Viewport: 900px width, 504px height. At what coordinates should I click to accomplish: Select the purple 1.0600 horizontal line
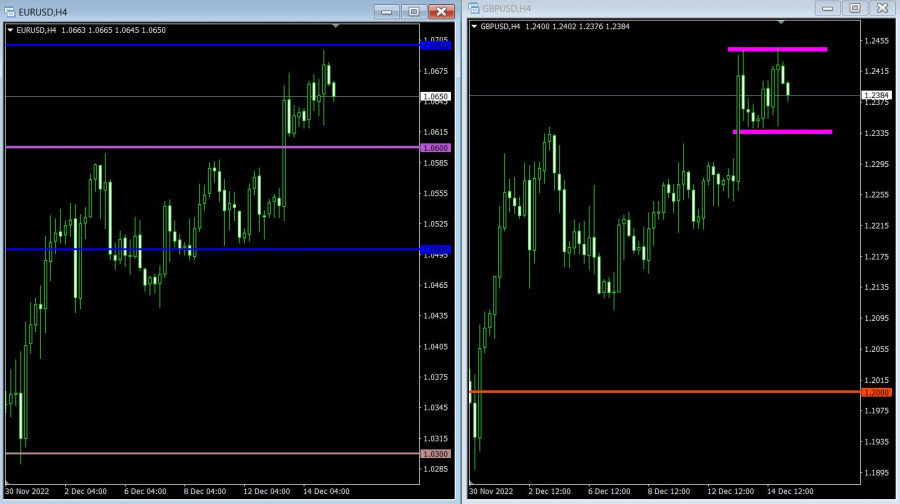(200, 147)
